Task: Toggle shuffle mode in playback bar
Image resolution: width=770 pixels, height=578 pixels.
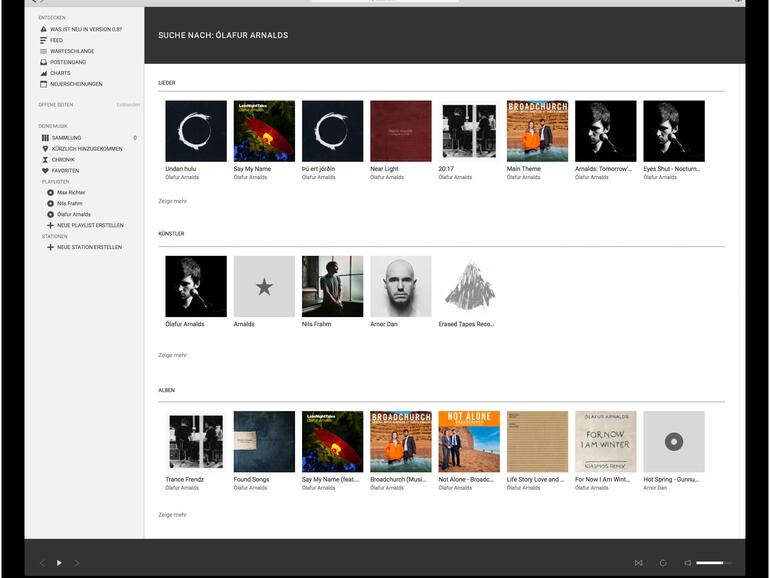Action: 638,563
